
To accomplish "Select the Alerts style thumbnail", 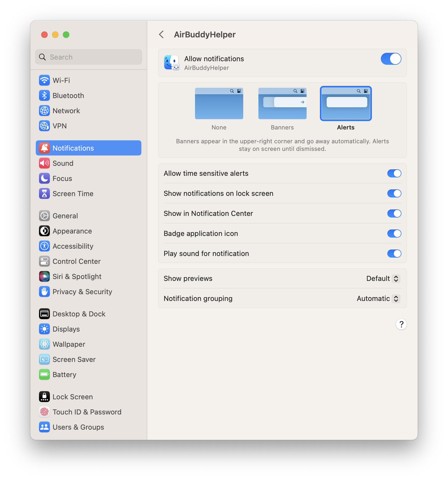I will point(346,103).
